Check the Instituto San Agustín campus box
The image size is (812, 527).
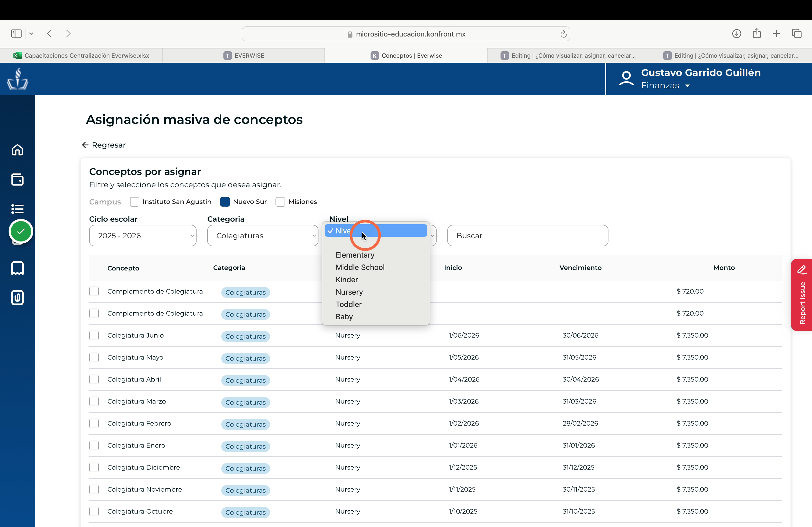coord(135,202)
